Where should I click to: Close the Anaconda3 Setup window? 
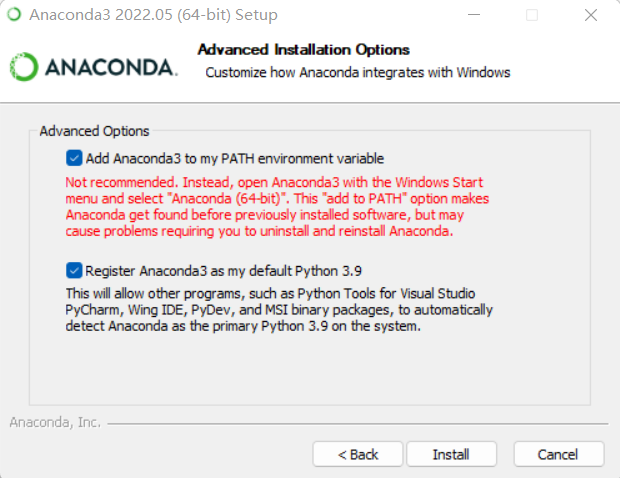click(591, 15)
